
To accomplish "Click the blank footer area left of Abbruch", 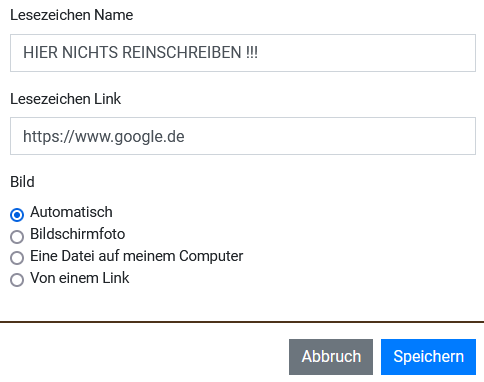I will click(144, 357).
